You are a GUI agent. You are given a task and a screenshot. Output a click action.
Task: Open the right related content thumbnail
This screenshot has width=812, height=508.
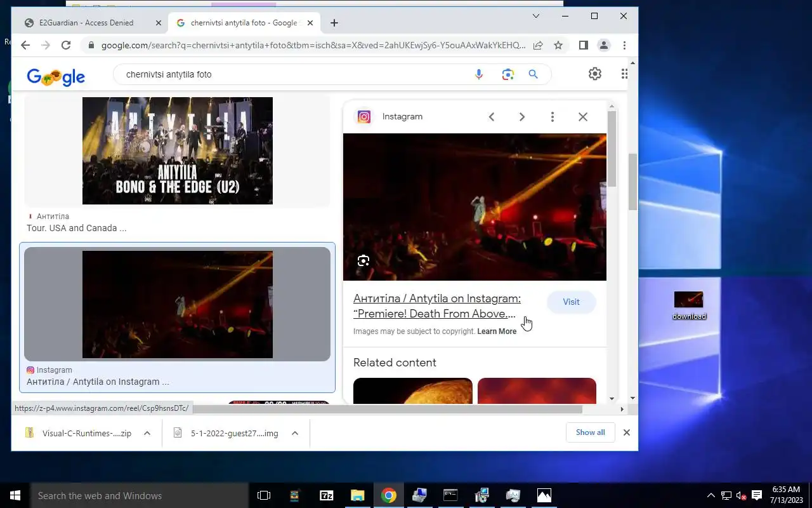tap(537, 391)
